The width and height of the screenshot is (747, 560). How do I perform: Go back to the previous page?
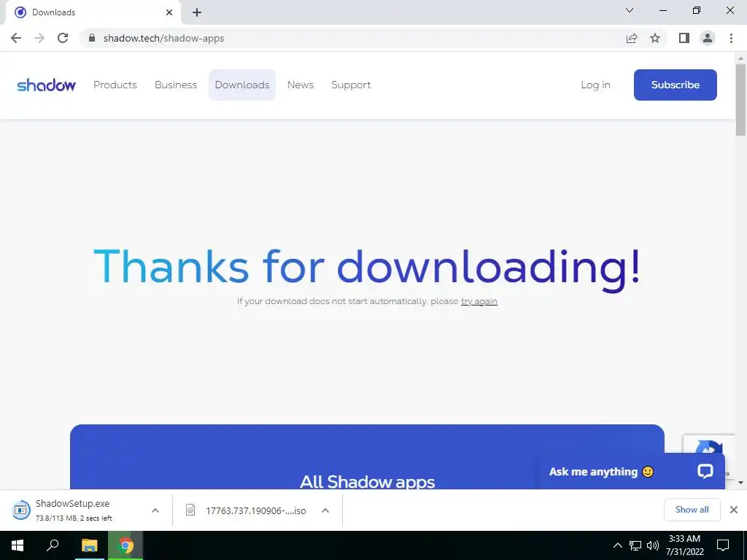pos(16,38)
